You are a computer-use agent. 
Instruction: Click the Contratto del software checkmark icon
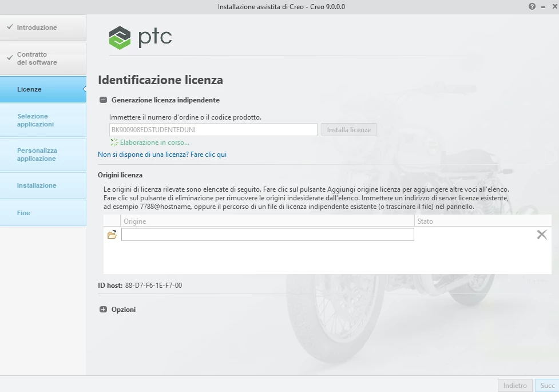click(x=10, y=57)
